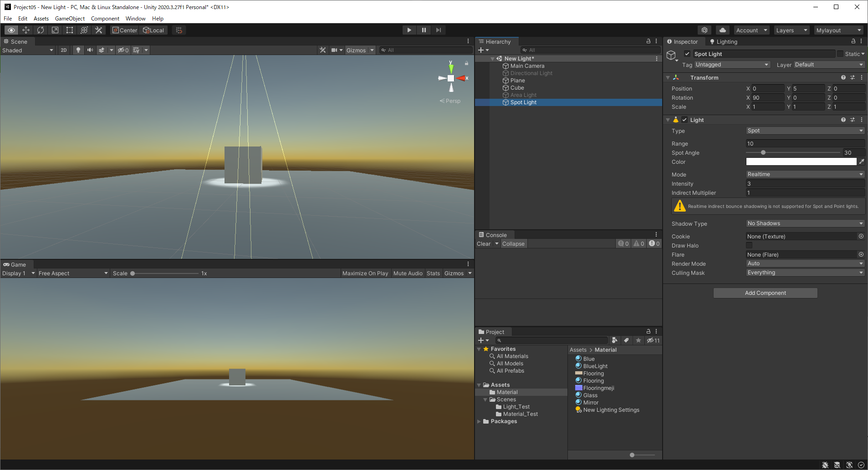Toggle scene audio in Scene view
The width and height of the screenshot is (868, 470).
point(90,50)
